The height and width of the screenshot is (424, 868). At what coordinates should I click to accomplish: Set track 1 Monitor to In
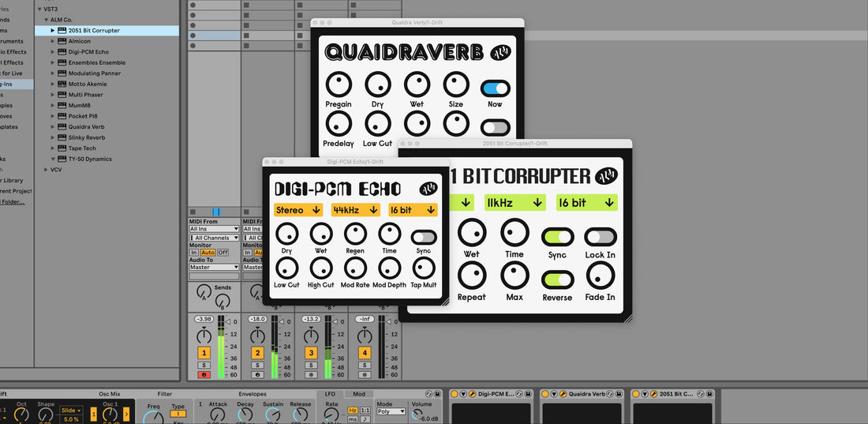[x=194, y=252]
